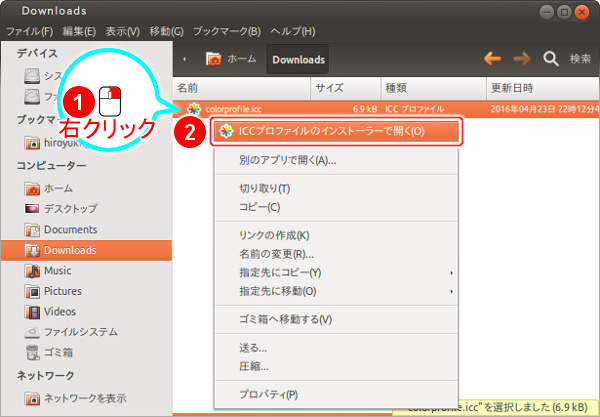The image size is (600, 417).
Task: Click the back arrow navigation icon
Action: coord(493,59)
